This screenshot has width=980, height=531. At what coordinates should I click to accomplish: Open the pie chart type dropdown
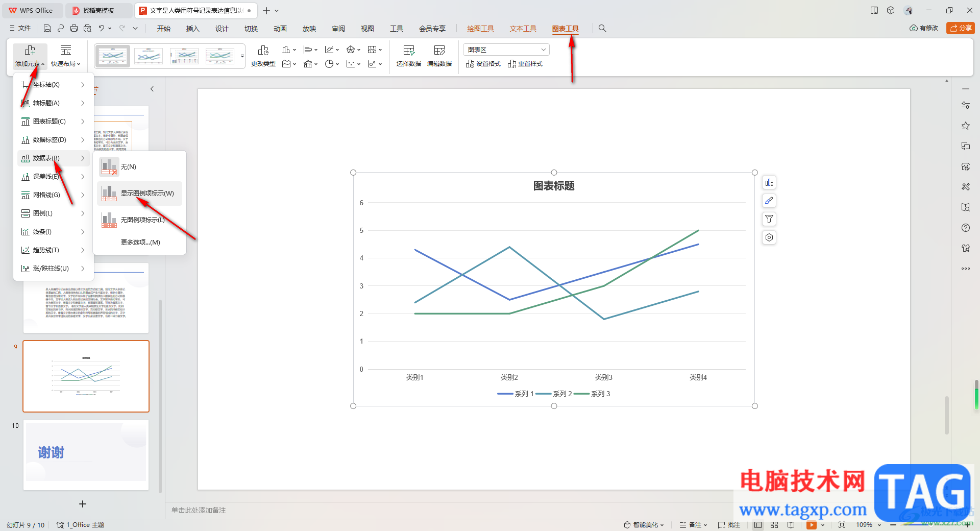pos(332,64)
